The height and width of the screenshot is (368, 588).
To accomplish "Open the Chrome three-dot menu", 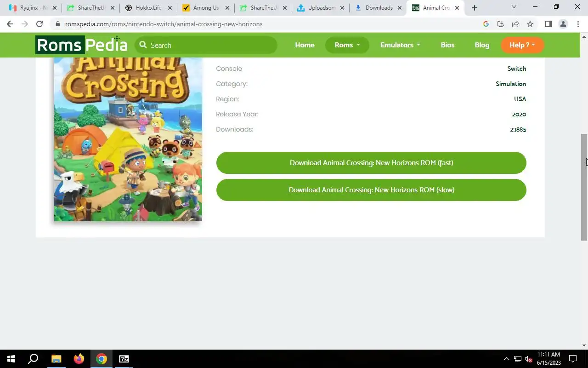I will 577,24.
